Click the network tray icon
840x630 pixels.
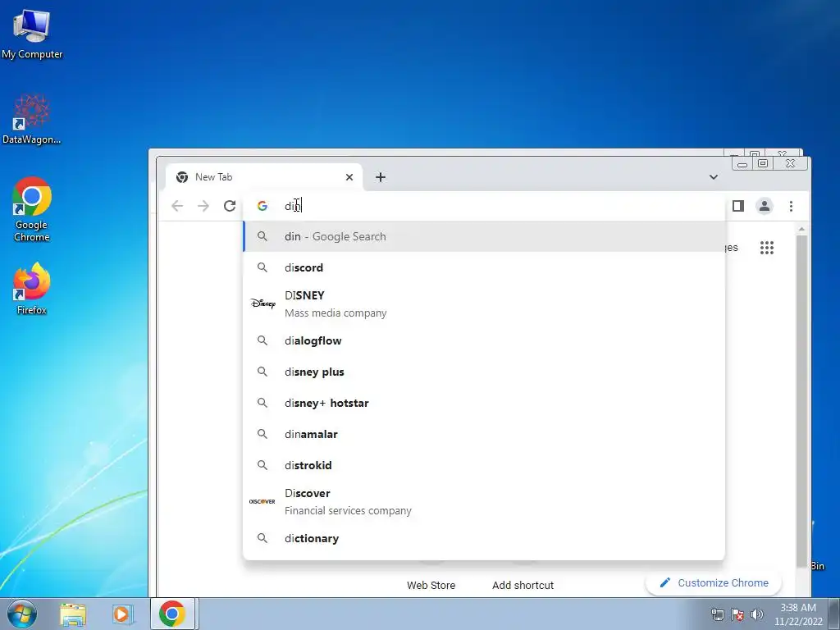(718, 614)
